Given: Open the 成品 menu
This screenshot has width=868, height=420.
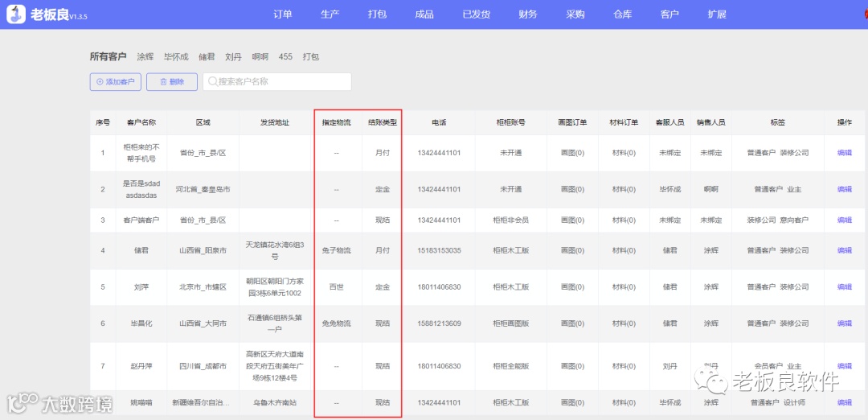Looking at the screenshot, I should click(x=424, y=14).
